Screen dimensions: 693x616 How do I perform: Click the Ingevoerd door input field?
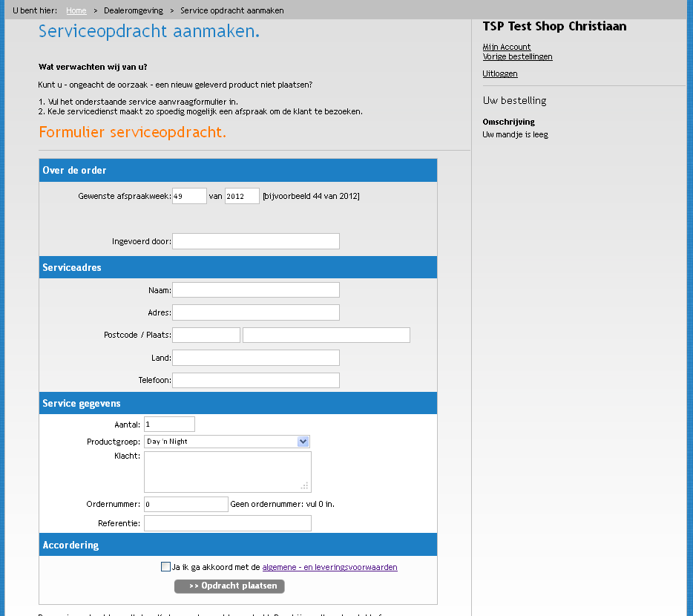tap(255, 241)
